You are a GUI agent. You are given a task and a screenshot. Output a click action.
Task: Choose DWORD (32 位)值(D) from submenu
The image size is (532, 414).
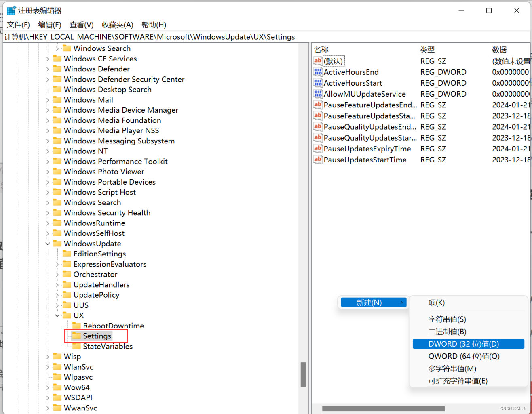coord(469,344)
